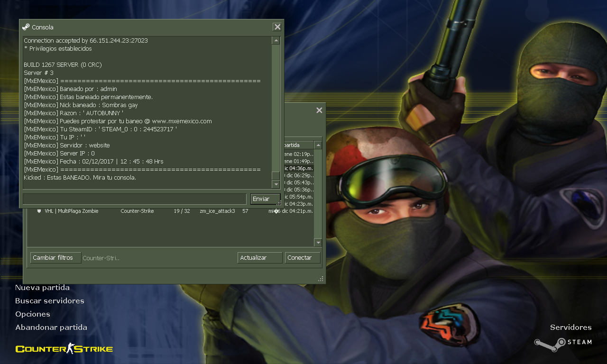The width and height of the screenshot is (607, 364).
Task: Click the console scrollbar thumb
Action: click(276, 175)
